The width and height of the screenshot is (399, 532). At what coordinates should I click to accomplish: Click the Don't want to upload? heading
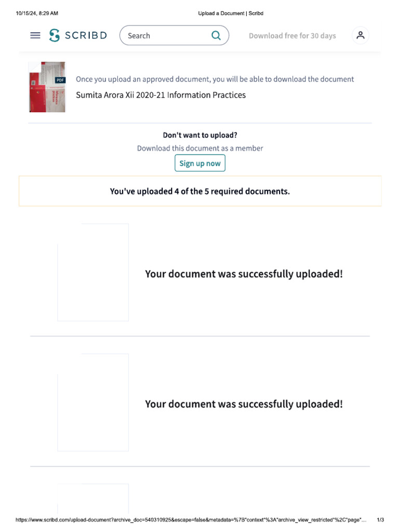tap(200, 135)
